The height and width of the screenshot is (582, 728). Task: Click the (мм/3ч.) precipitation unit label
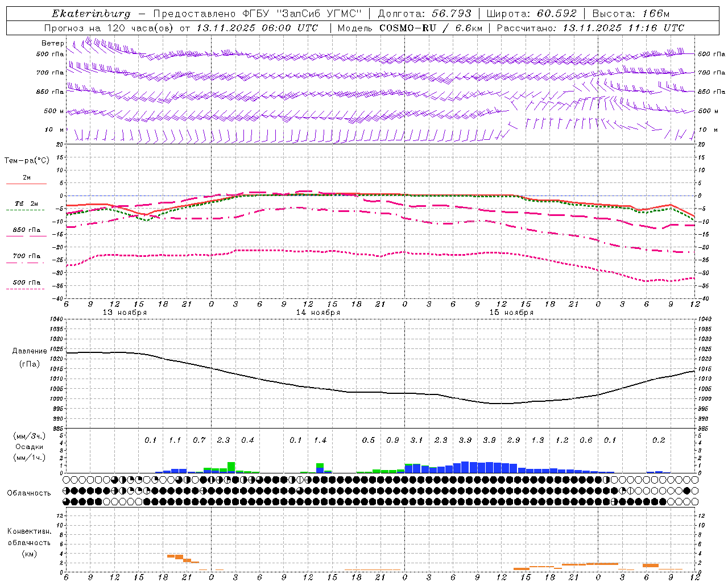(x=30, y=436)
